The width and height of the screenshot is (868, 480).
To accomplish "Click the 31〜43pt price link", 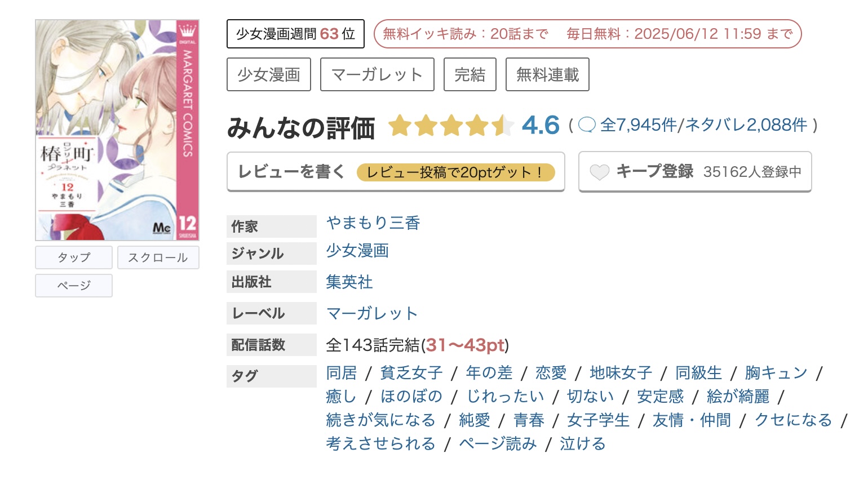I will [x=464, y=345].
